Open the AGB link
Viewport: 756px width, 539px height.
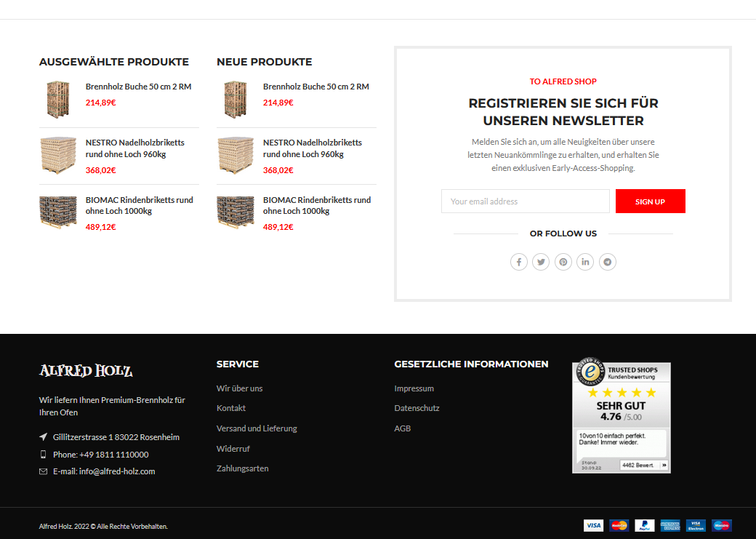(x=403, y=428)
